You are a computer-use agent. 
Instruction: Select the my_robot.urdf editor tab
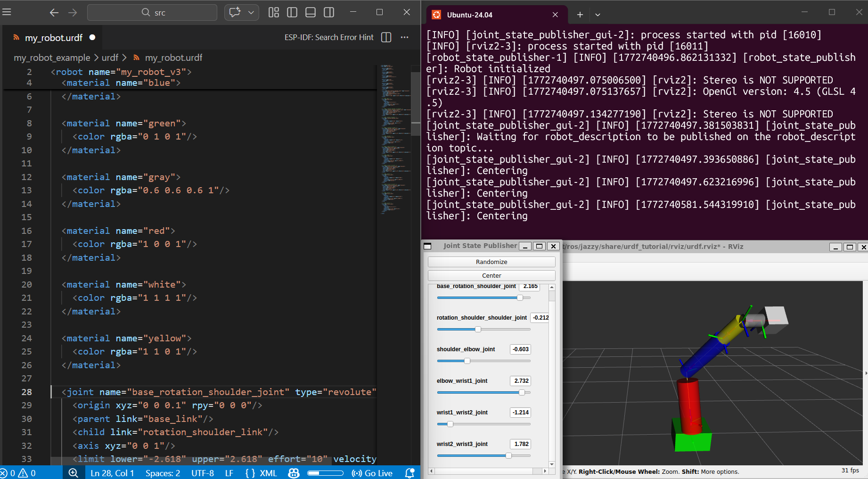[53, 38]
